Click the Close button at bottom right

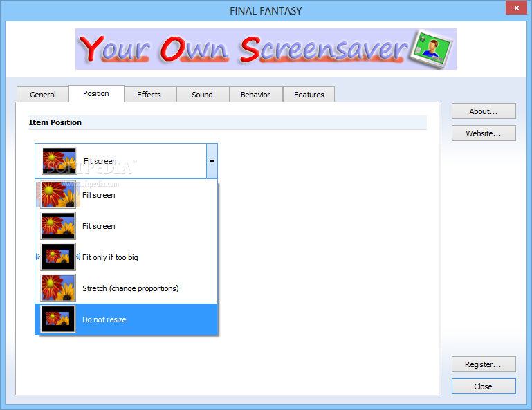(x=484, y=386)
